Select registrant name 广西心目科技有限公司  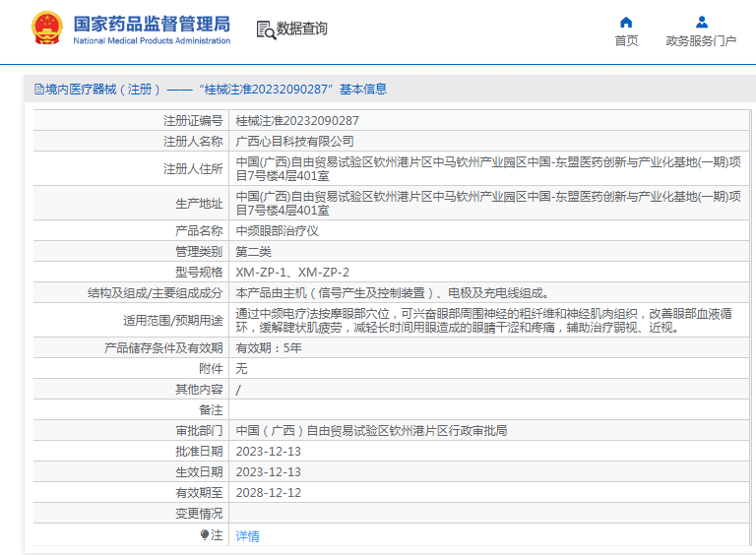(x=294, y=142)
